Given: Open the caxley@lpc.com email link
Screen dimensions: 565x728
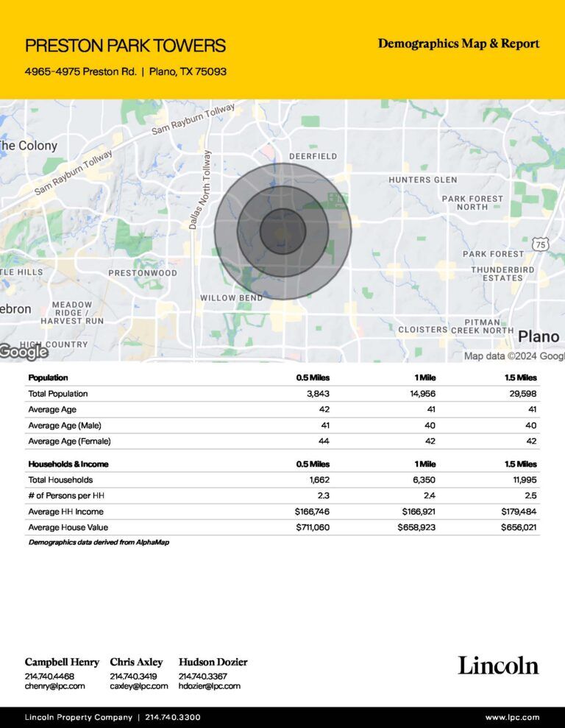Looking at the screenshot, I should pyautogui.click(x=139, y=686).
